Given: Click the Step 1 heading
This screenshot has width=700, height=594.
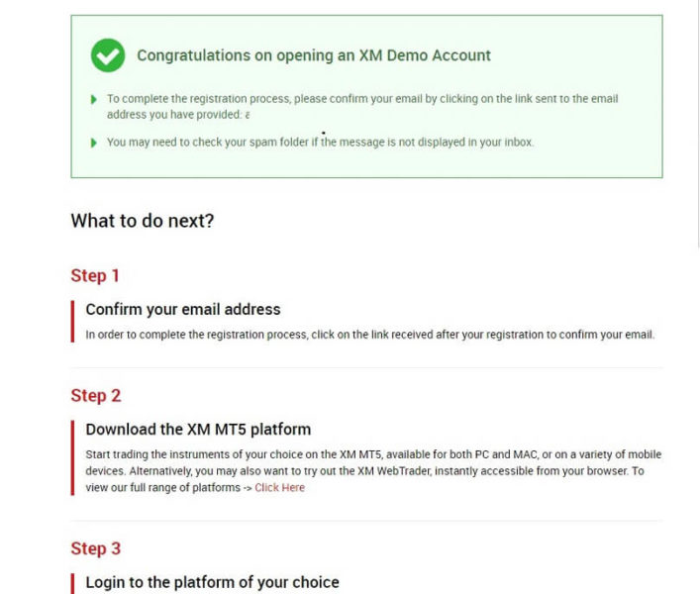Looking at the screenshot, I should click(95, 275).
